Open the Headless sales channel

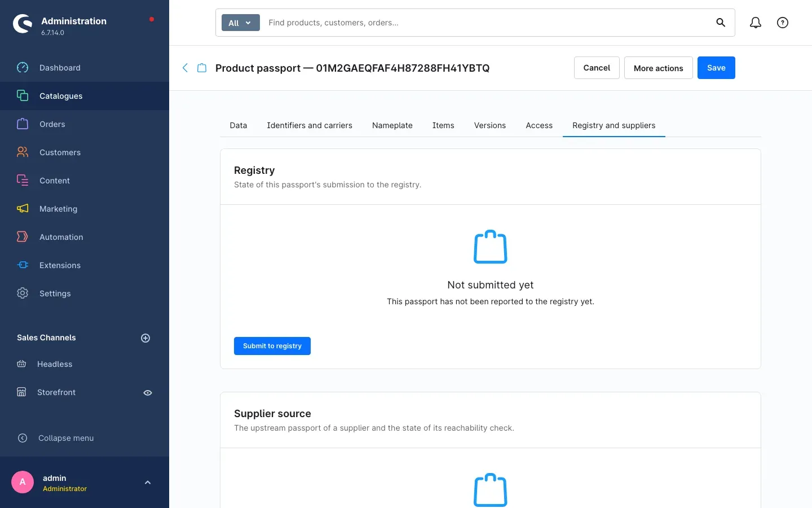pos(55,364)
